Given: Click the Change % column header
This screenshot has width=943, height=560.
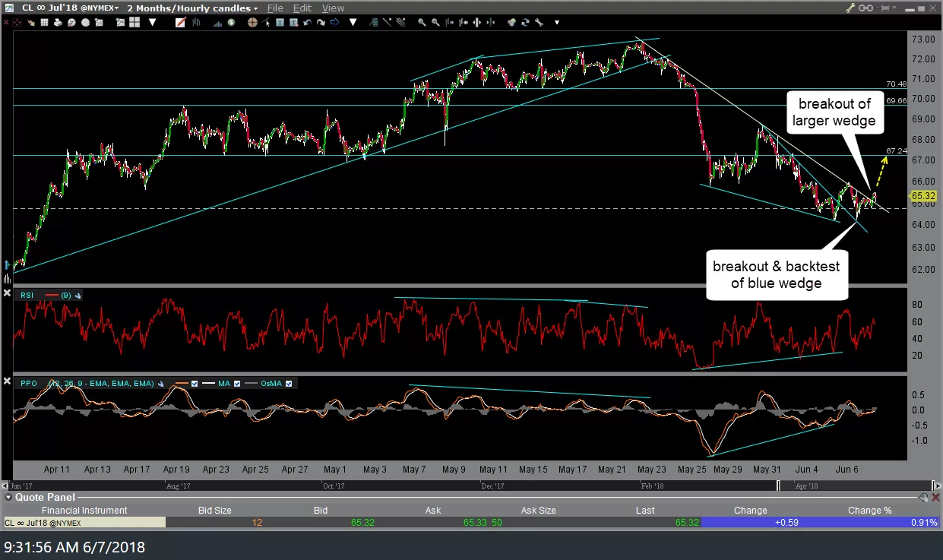Looking at the screenshot, I should (x=870, y=511).
